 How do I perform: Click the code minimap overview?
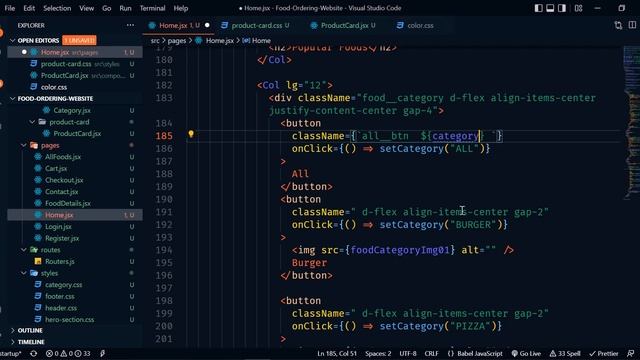[x=631, y=122]
